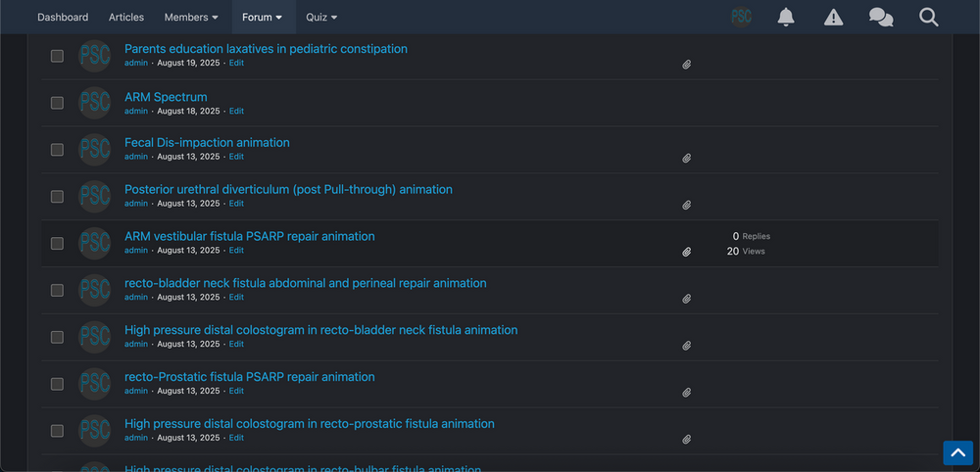Open High pressure colostogram recto-bladder neck fistula thread
This screenshot has height=472, width=980.
(320, 330)
